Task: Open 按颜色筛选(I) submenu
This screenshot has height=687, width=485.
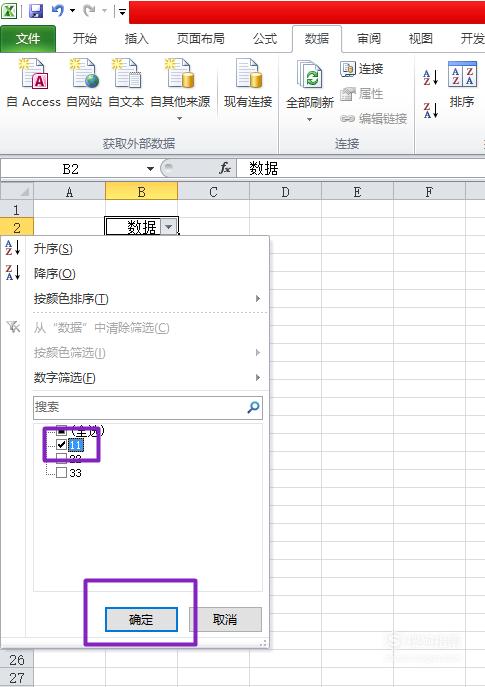Action: coord(135,353)
